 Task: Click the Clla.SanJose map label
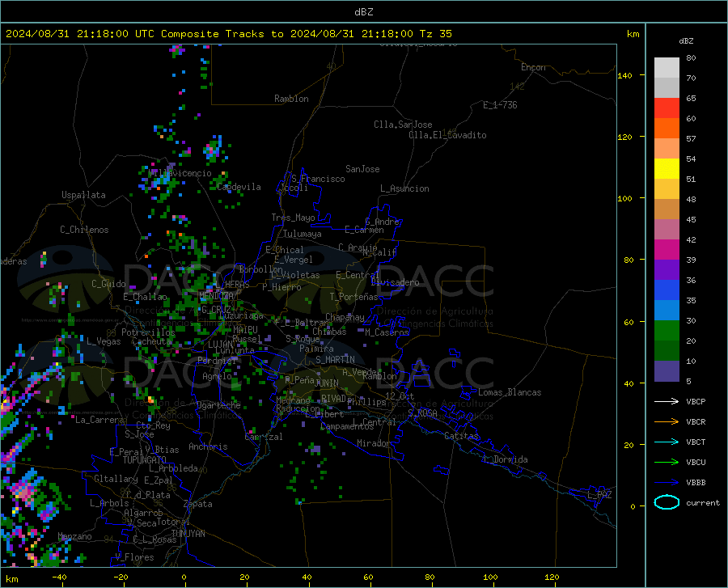403,125
